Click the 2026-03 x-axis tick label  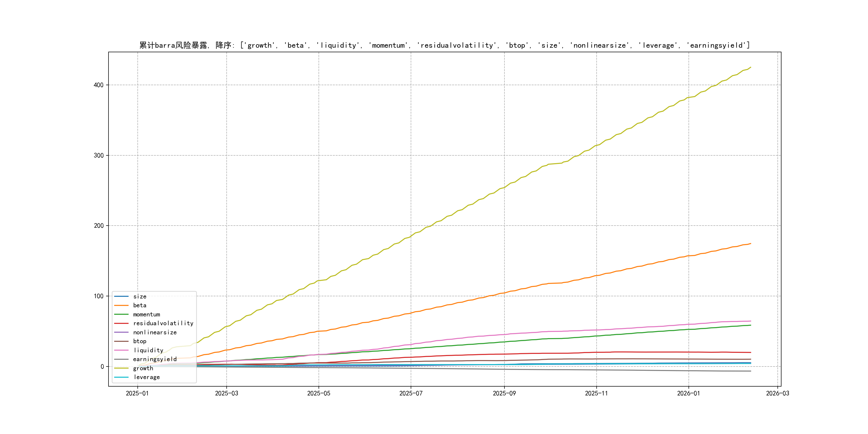click(x=777, y=393)
